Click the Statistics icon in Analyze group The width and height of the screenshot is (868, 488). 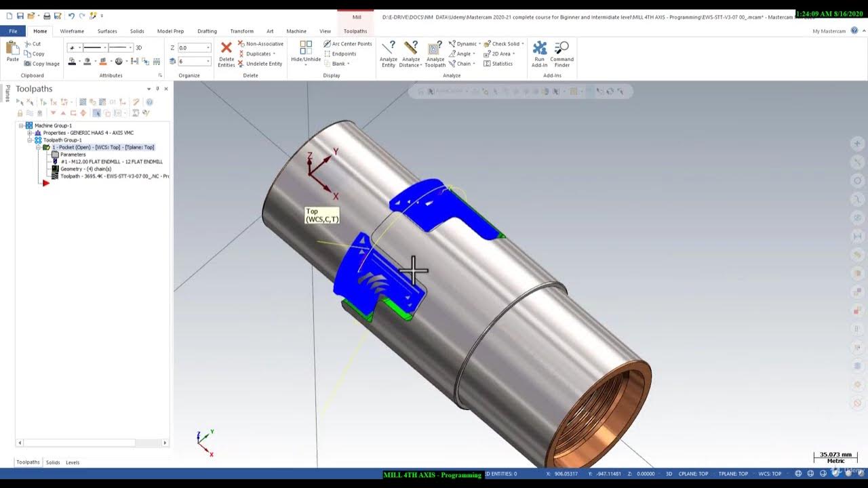click(488, 64)
